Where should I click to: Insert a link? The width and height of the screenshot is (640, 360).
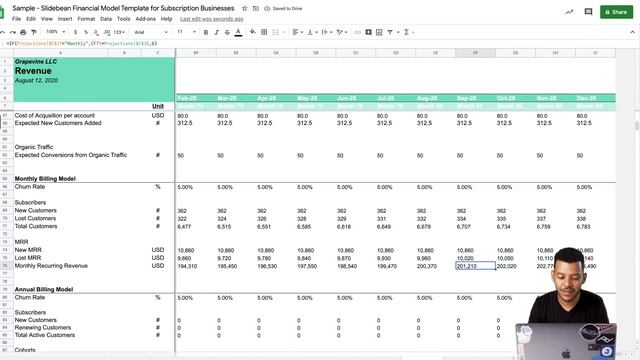tap(358, 32)
